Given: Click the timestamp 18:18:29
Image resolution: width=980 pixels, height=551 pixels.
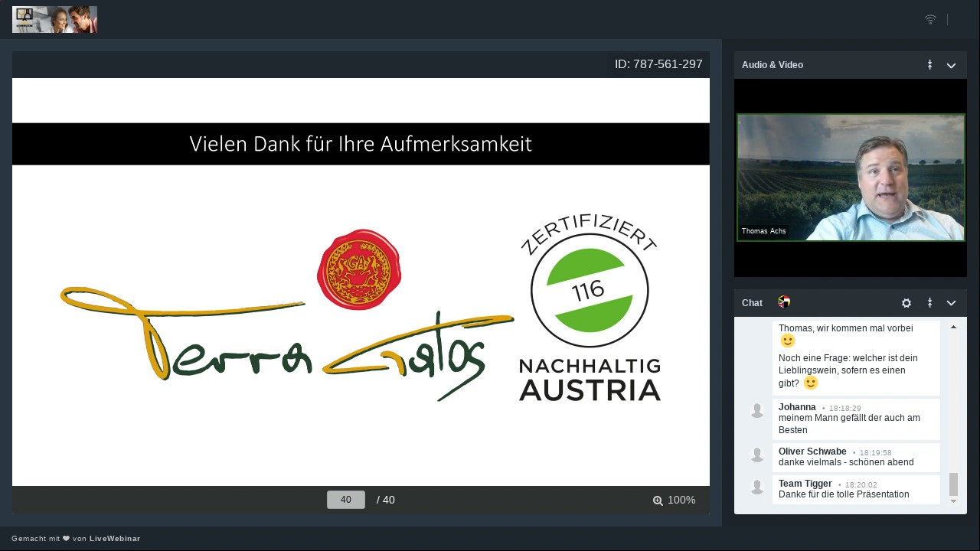Looking at the screenshot, I should tap(844, 409).
